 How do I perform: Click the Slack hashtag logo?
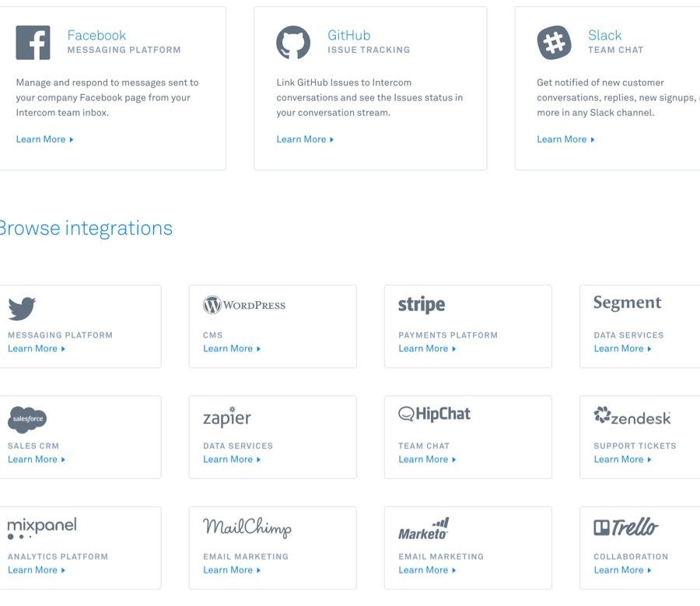pyautogui.click(x=554, y=43)
